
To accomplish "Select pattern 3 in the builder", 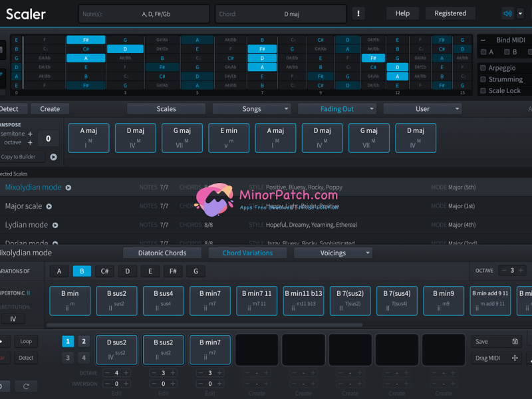I will point(68,358).
